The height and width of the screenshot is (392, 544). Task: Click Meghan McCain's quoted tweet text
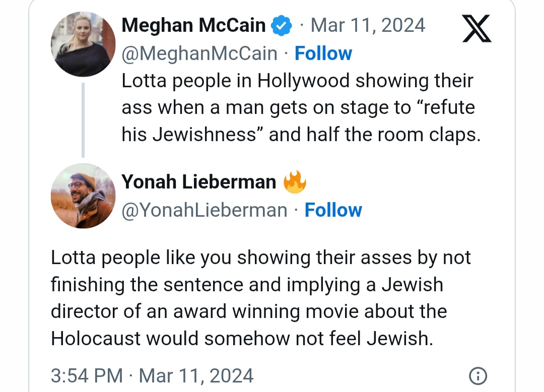301,107
